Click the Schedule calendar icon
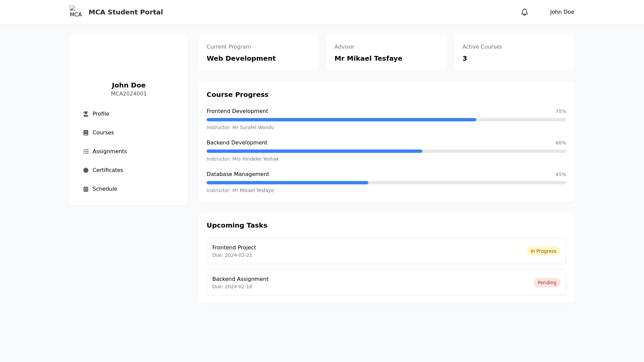Screen dimensions: 644x362 (86, 189)
